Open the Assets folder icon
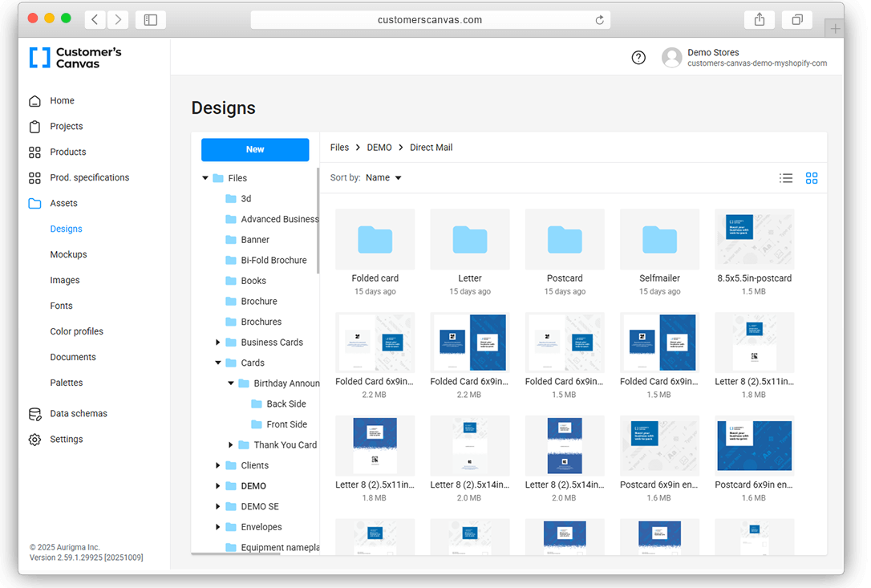 pos(34,203)
